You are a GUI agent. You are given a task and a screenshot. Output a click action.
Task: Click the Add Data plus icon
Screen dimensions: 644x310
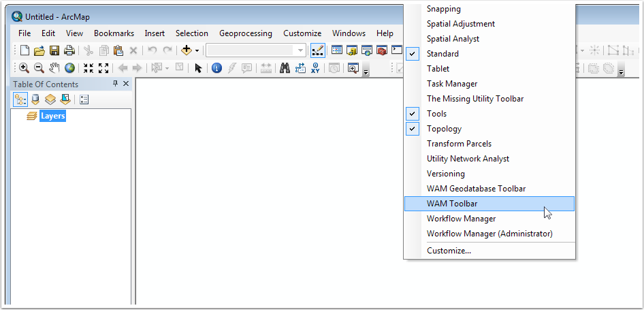[x=187, y=50]
